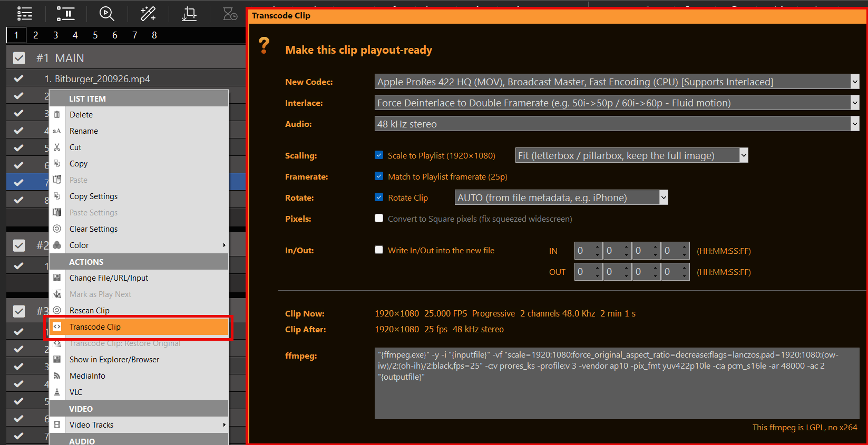Select the Clear Settings menu entry
This screenshot has height=445, width=868.
93,229
